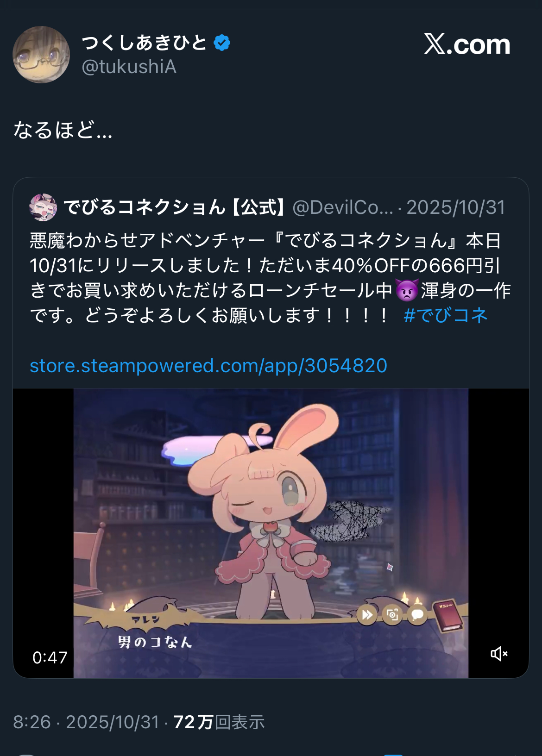Open the でびるコネクション【公式】 account name
The image size is (542, 756).
176,207
